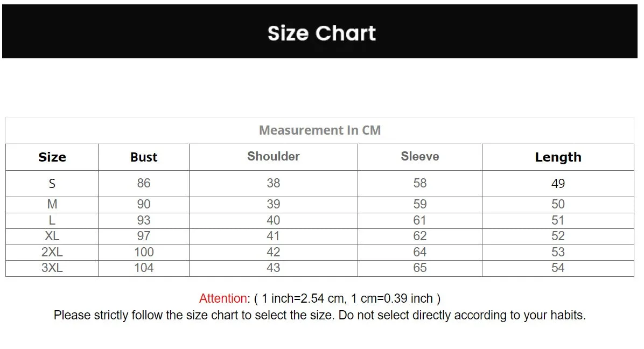This screenshot has width=644, height=349.
Task: Click the red Attention label
Action: point(223,298)
